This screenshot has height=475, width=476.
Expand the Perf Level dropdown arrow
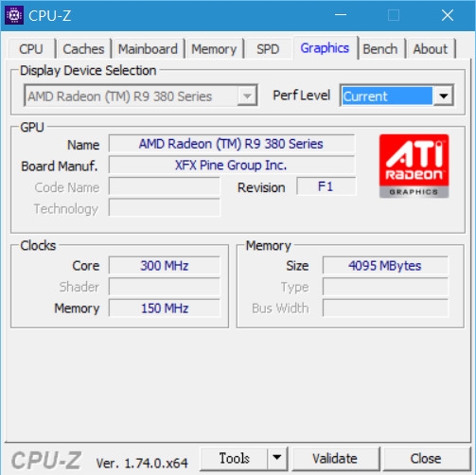(x=444, y=96)
